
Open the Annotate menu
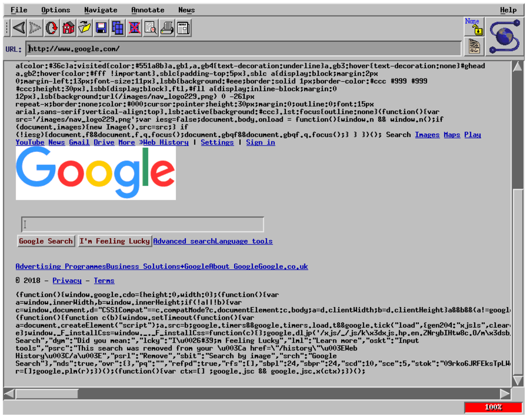click(x=148, y=10)
